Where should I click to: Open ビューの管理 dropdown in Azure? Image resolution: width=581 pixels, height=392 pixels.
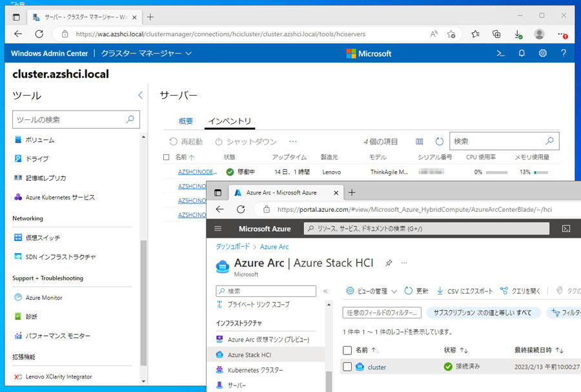[371, 291]
